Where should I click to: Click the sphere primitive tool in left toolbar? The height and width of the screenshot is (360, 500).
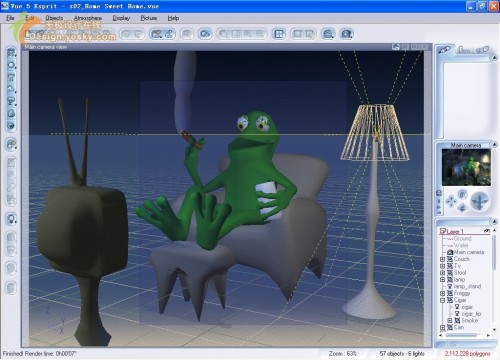(11, 65)
